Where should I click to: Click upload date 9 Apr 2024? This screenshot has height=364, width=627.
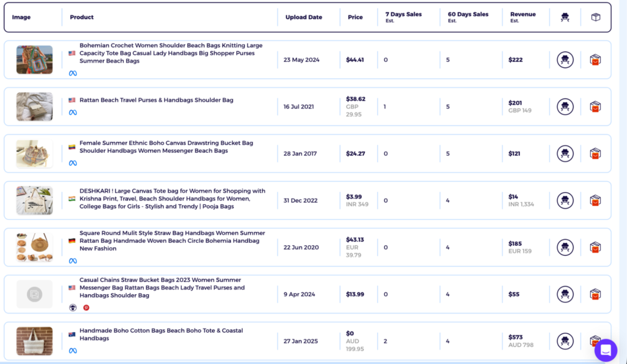(299, 294)
